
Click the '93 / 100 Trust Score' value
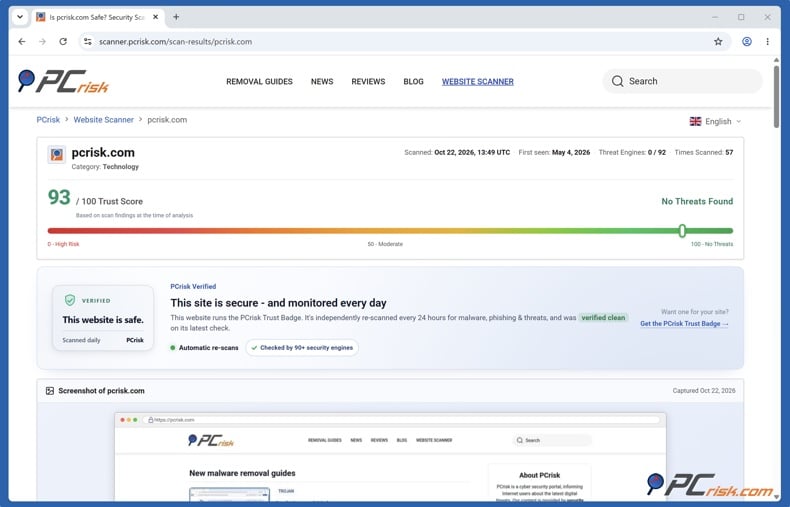pyautogui.click(x=95, y=198)
